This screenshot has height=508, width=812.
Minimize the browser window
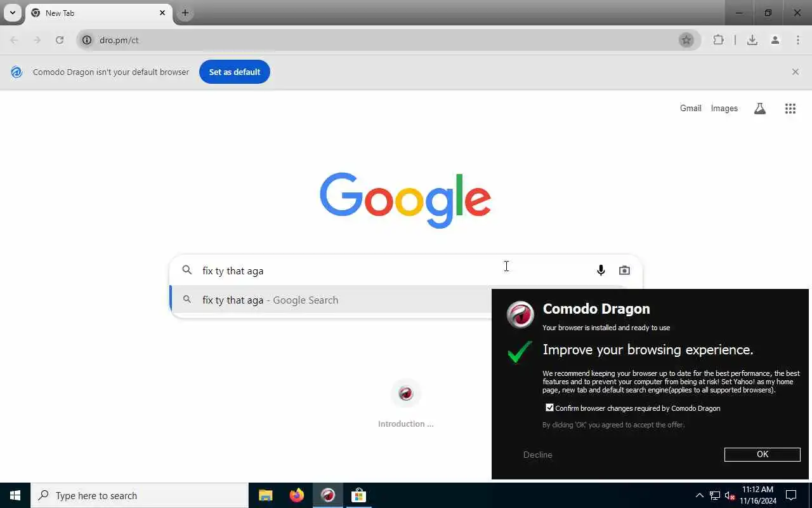click(739, 13)
